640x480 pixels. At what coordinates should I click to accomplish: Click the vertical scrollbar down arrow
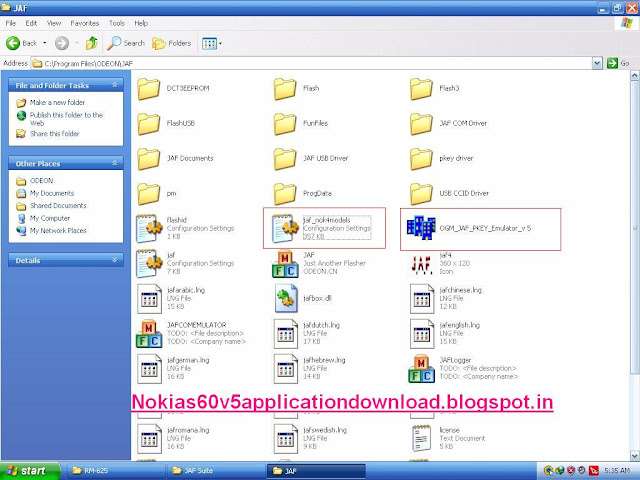tap(635, 455)
